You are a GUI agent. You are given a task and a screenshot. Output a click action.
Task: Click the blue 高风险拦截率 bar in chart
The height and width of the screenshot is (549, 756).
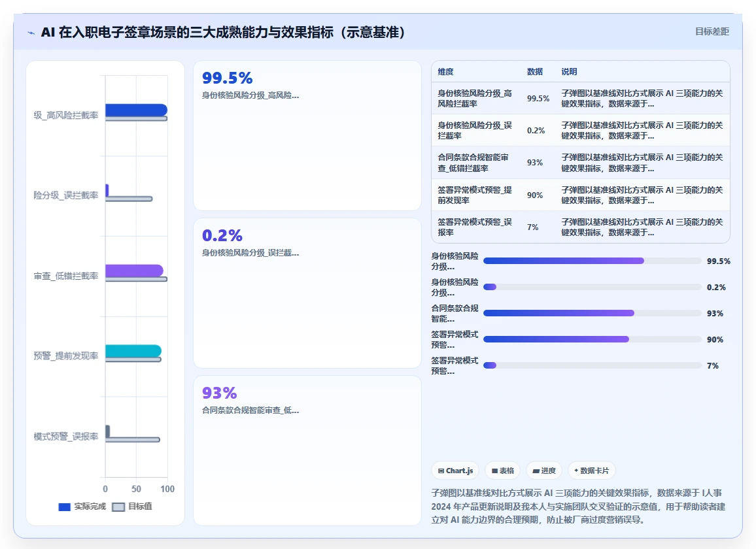point(137,110)
